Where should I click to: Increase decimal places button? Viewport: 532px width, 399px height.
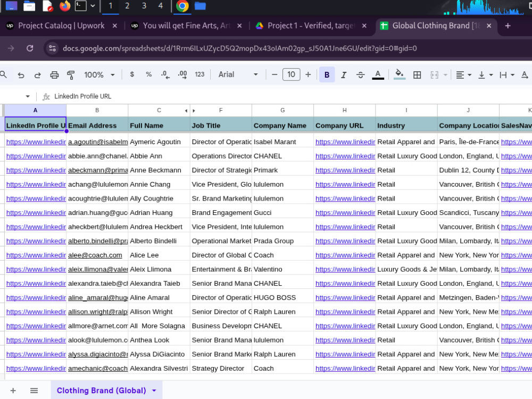tap(182, 74)
